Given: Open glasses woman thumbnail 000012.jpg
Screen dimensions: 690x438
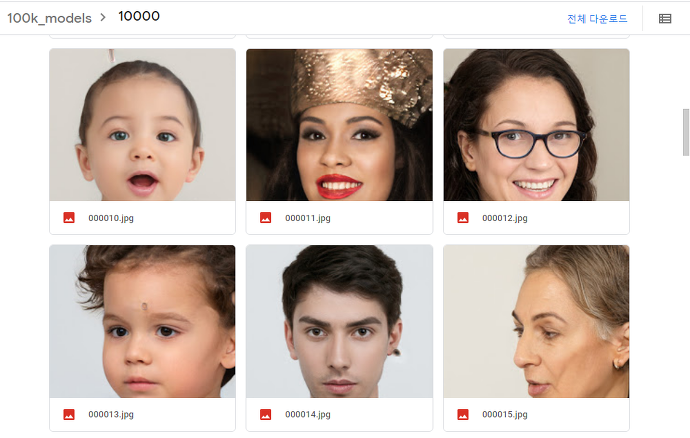Looking at the screenshot, I should click(x=536, y=125).
